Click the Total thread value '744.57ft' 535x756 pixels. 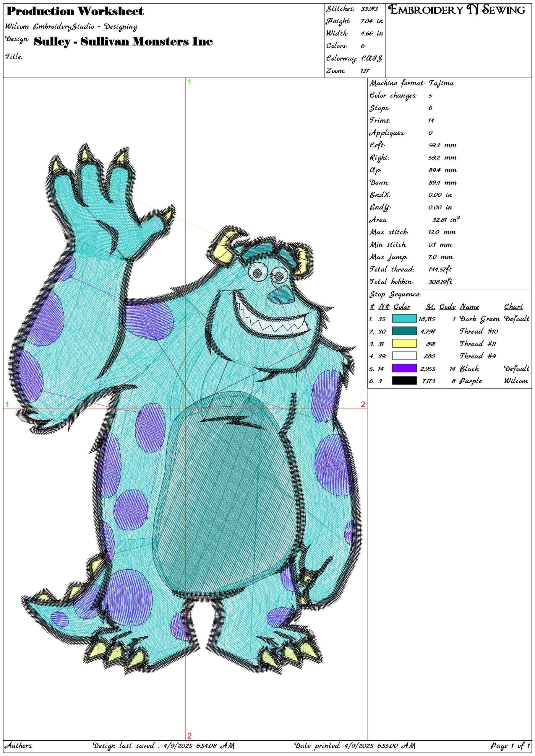[x=440, y=269]
